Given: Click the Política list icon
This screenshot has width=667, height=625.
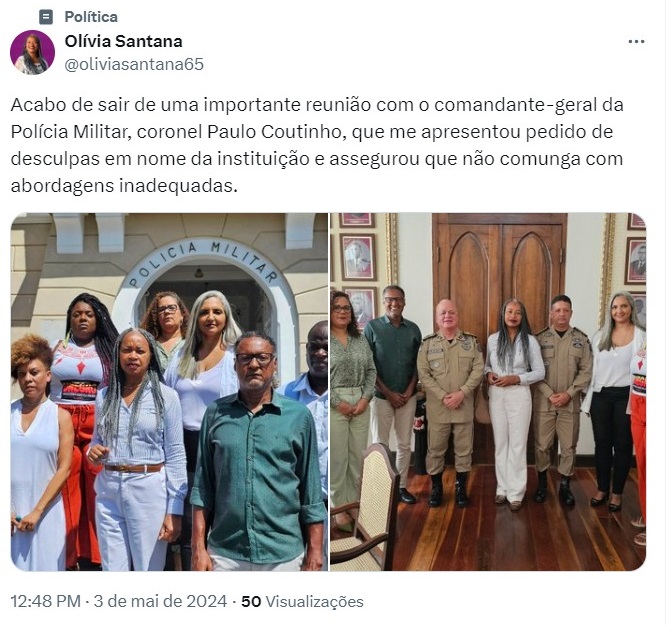Looking at the screenshot, I should click(x=46, y=17).
